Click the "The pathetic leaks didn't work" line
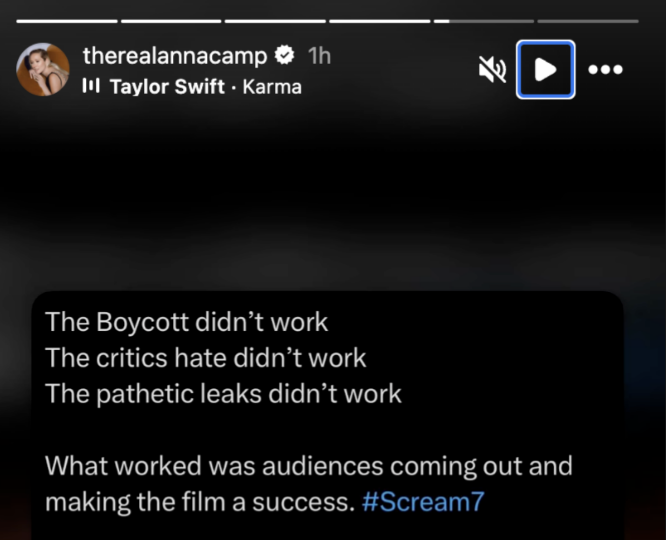Viewport: 666px width, 540px height. click(x=223, y=393)
